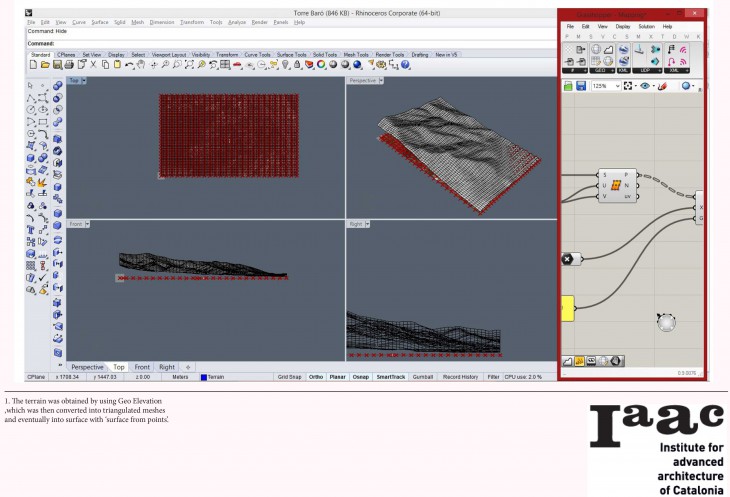Toggle Osnap in the status bar
Screen dimensions: 730x497
coord(359,377)
